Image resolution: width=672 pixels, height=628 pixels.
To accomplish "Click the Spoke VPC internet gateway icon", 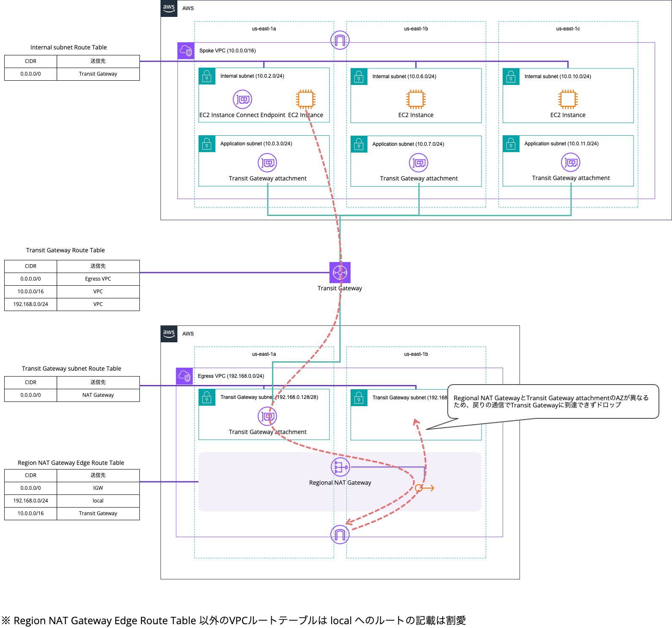I will coord(340,40).
